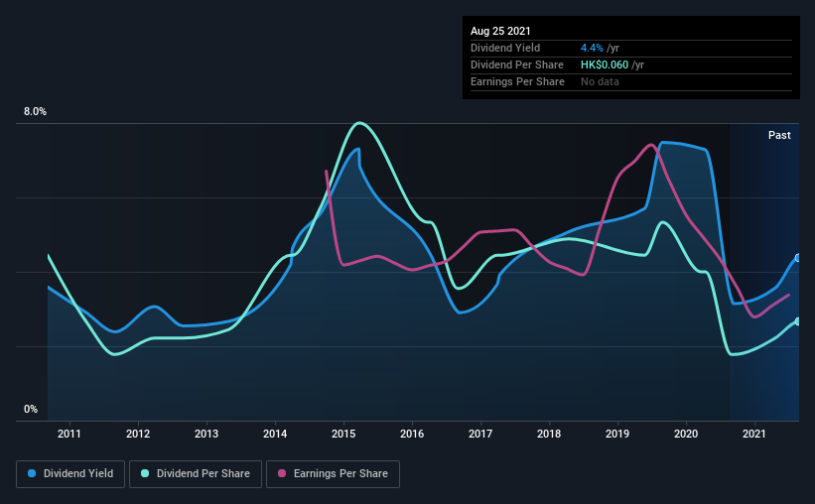Image resolution: width=815 pixels, height=504 pixels.
Task: Click the 2016 x-axis label
Action: tap(412, 434)
